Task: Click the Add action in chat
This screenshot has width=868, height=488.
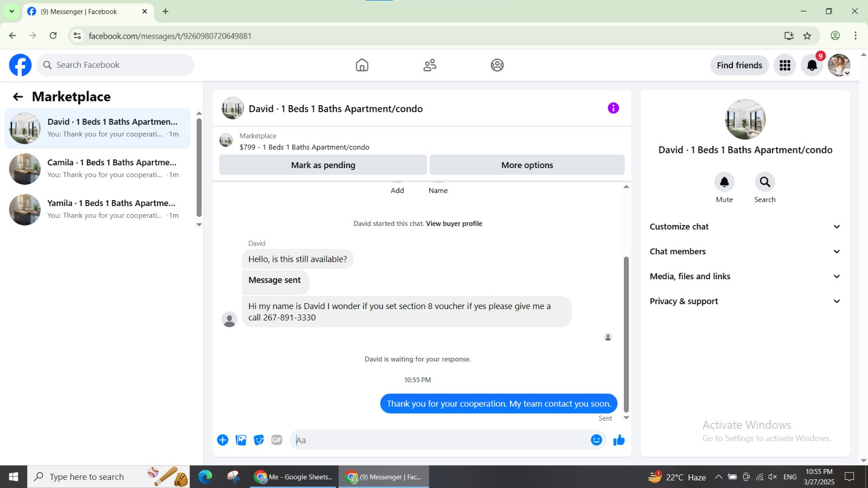Action: pyautogui.click(x=397, y=190)
